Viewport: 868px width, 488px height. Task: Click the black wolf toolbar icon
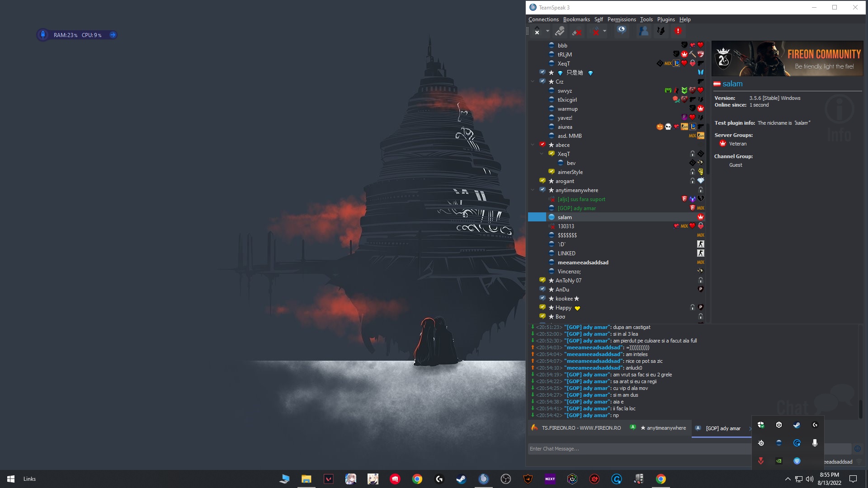tap(661, 31)
